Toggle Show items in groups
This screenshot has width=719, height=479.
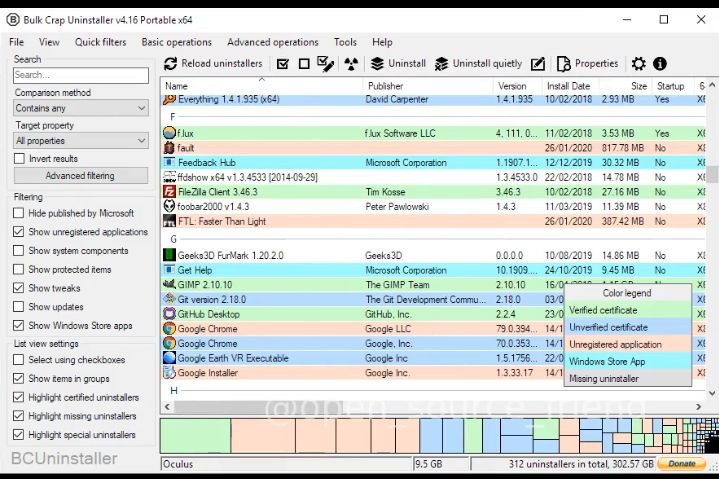tap(18, 379)
